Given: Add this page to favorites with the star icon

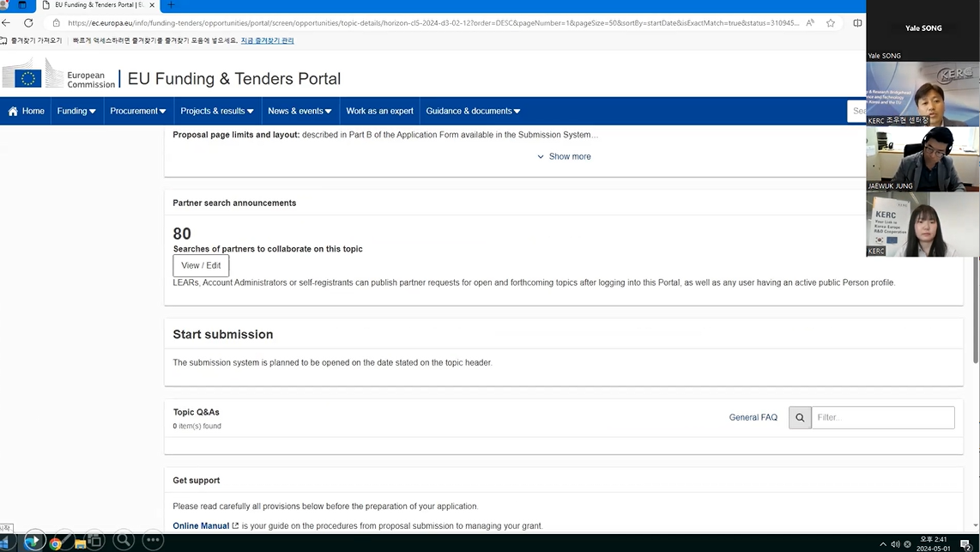Looking at the screenshot, I should (831, 23).
